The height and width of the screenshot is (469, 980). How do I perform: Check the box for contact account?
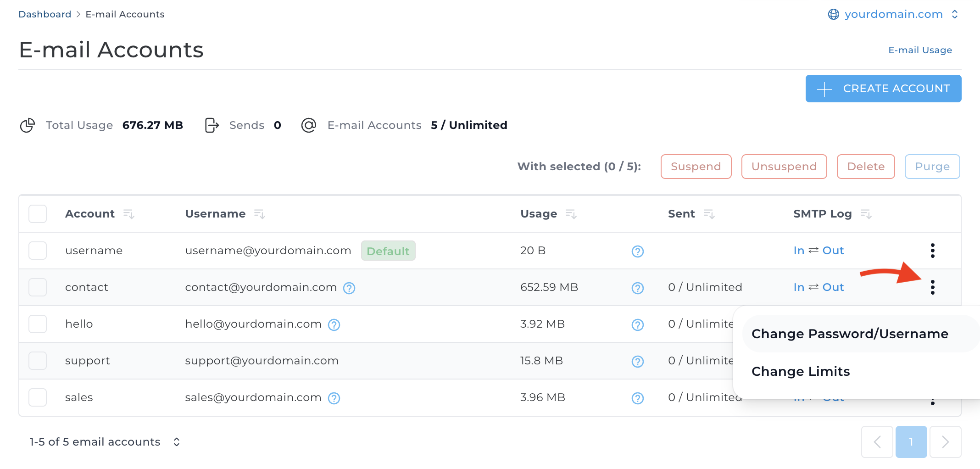pyautogui.click(x=38, y=287)
